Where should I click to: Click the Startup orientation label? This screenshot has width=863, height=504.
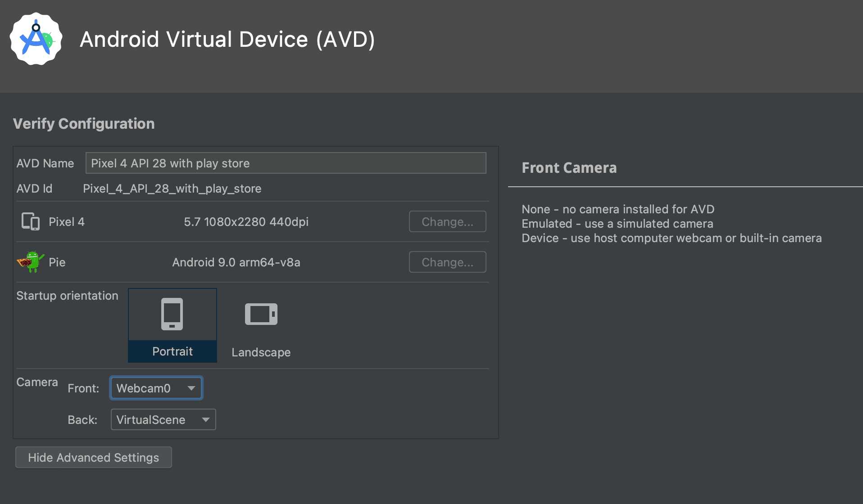coord(67,296)
